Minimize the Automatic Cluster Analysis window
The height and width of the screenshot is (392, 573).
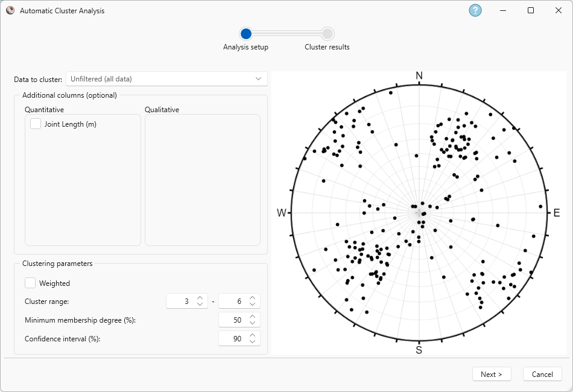[503, 10]
